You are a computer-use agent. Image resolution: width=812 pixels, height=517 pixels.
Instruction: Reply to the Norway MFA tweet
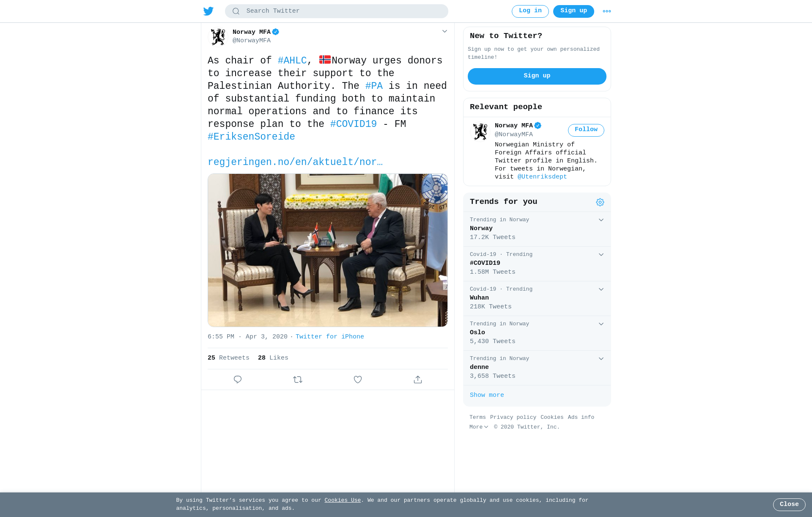(238, 379)
